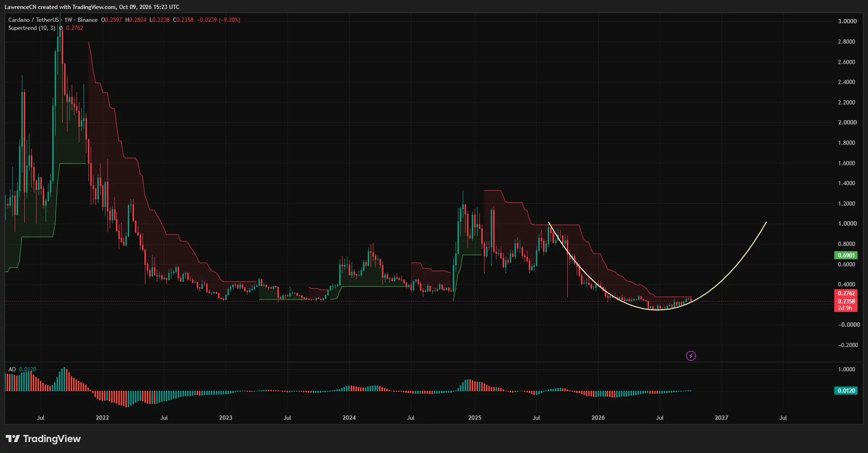Click the AO value 0.0120 in legend
The height and width of the screenshot is (453, 868).
tap(28, 369)
